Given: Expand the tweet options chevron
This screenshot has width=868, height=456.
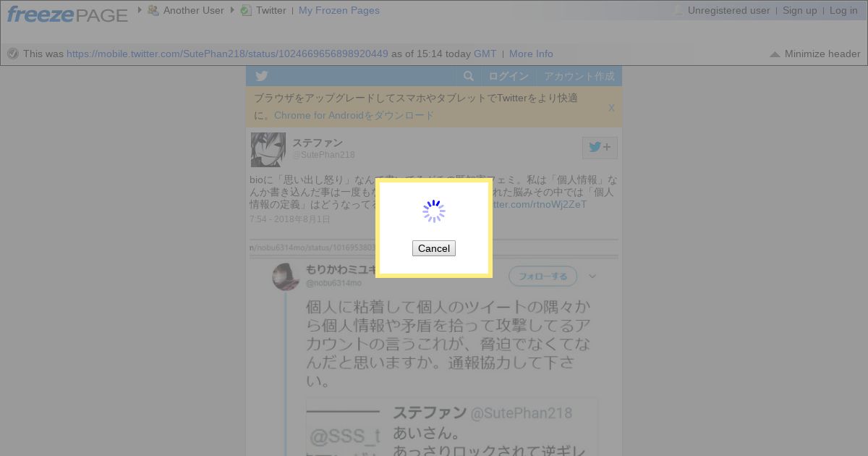Looking at the screenshot, I should pyautogui.click(x=592, y=276).
